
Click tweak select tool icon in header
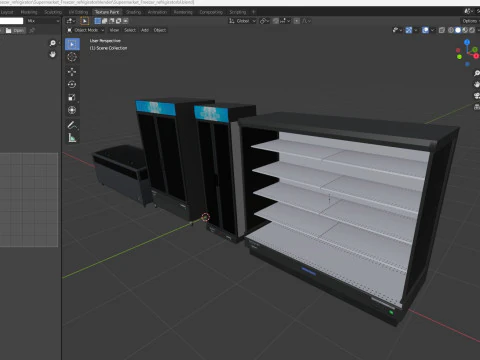[x=85, y=21]
